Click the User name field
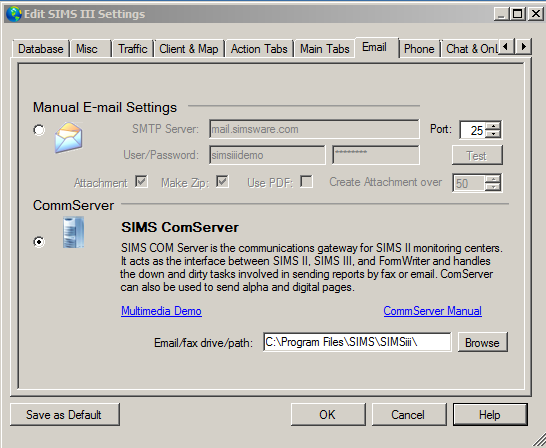This screenshot has height=448, width=546. pyautogui.click(x=267, y=155)
